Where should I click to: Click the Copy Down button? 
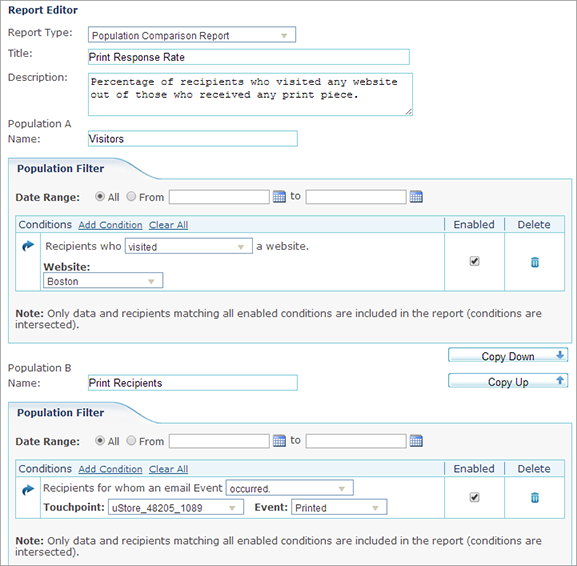508,356
